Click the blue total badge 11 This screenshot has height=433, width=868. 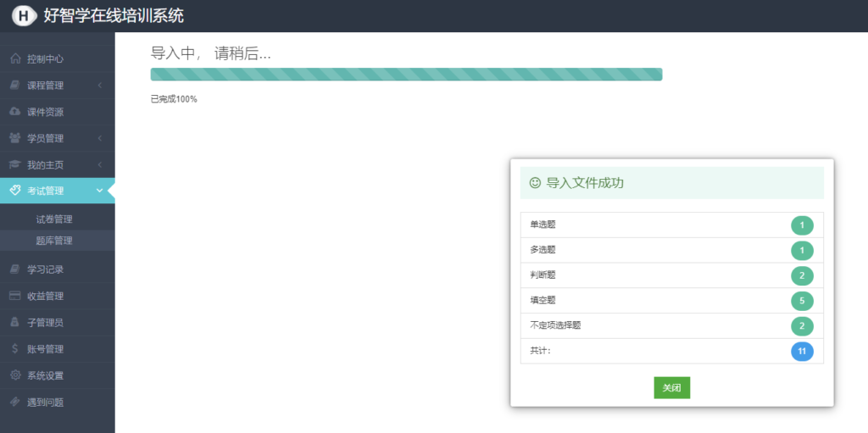802,352
